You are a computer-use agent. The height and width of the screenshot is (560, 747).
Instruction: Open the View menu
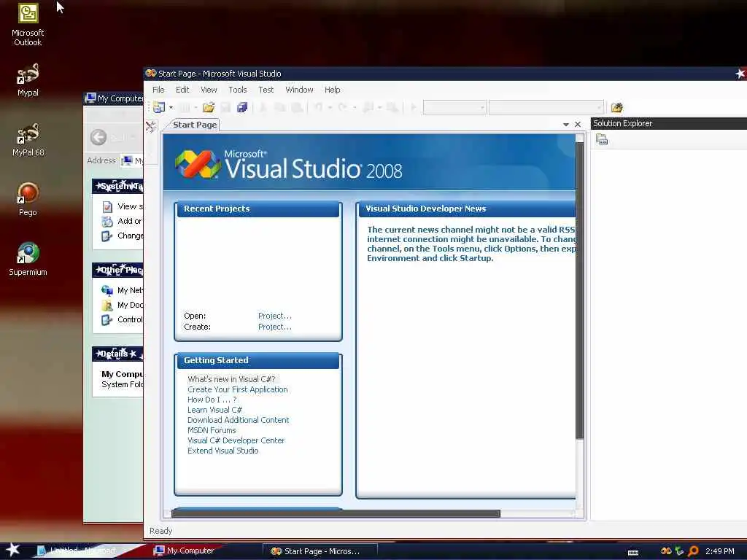pyautogui.click(x=209, y=90)
